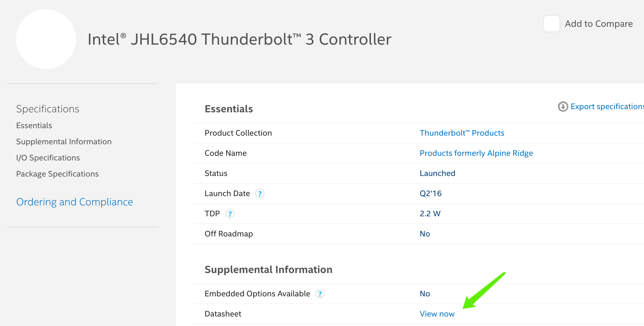Click the TDP question mark icon
The width and height of the screenshot is (644, 326).
point(230,214)
